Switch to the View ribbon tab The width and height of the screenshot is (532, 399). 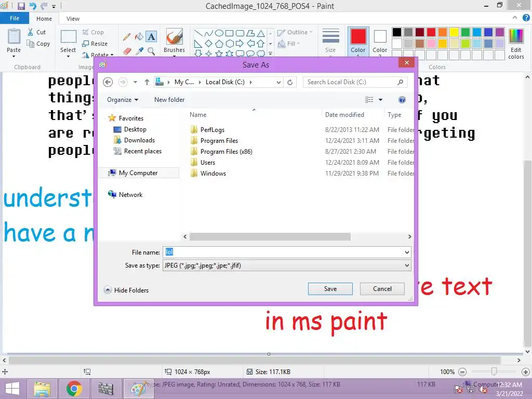73,19
